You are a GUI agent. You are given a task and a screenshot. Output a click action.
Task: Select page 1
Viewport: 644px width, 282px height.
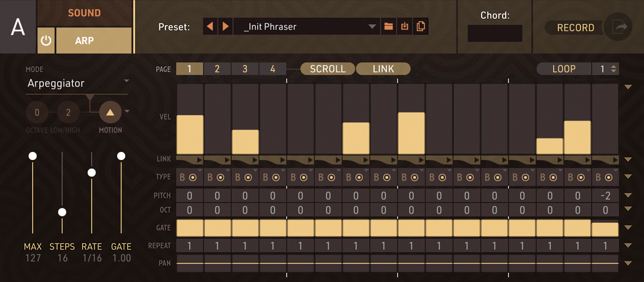(189, 69)
